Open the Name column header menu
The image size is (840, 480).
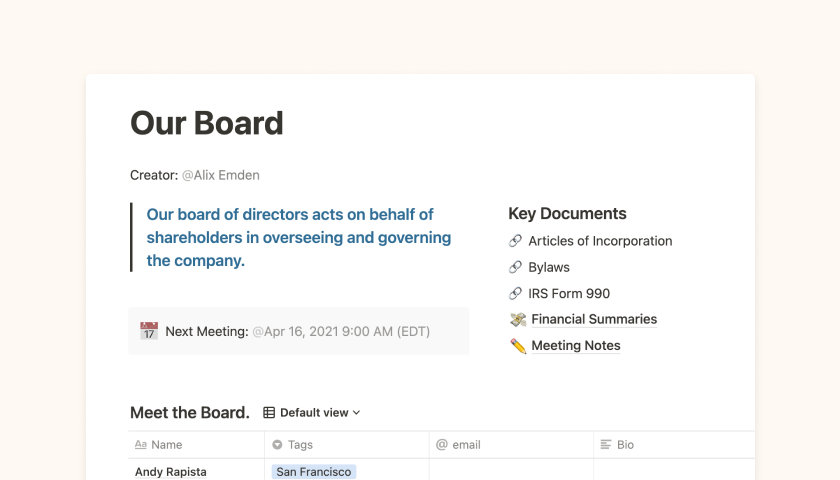pos(166,445)
